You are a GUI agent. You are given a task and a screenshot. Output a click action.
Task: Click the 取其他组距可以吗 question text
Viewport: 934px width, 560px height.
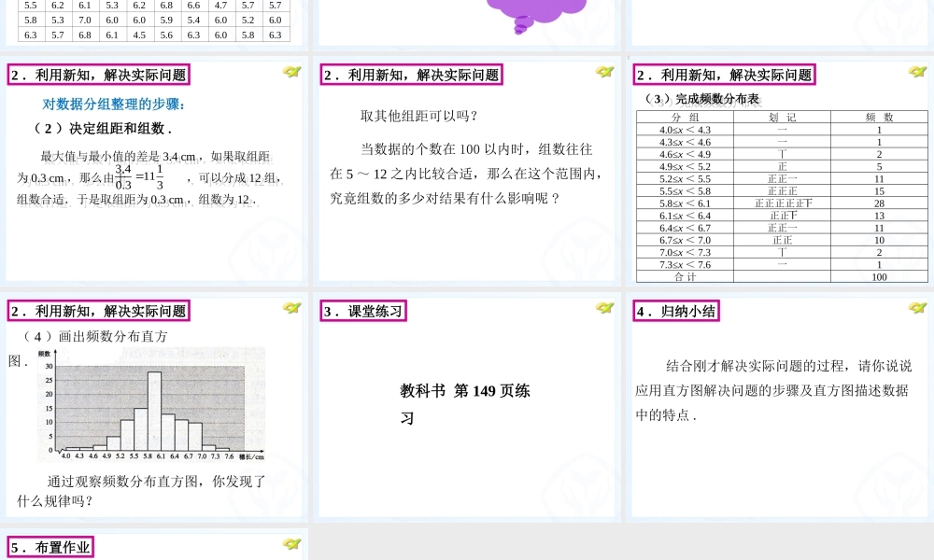(418, 116)
